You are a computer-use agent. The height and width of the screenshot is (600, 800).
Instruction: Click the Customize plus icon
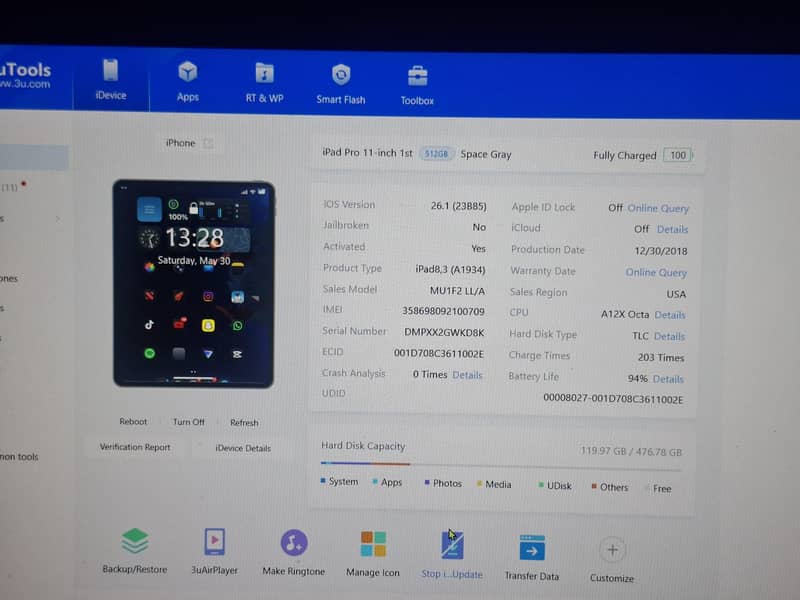pos(612,550)
